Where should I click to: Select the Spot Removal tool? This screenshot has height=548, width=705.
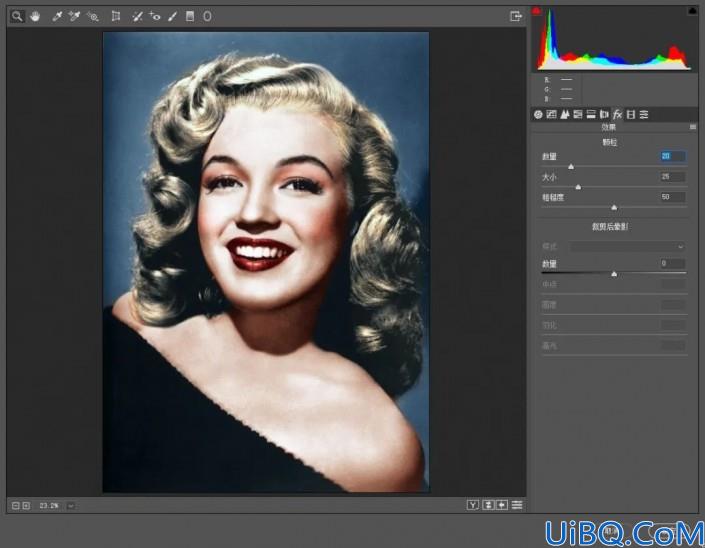[137, 17]
